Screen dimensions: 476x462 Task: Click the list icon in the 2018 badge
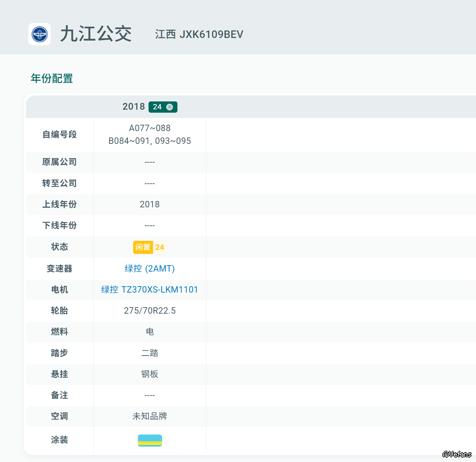coord(170,107)
